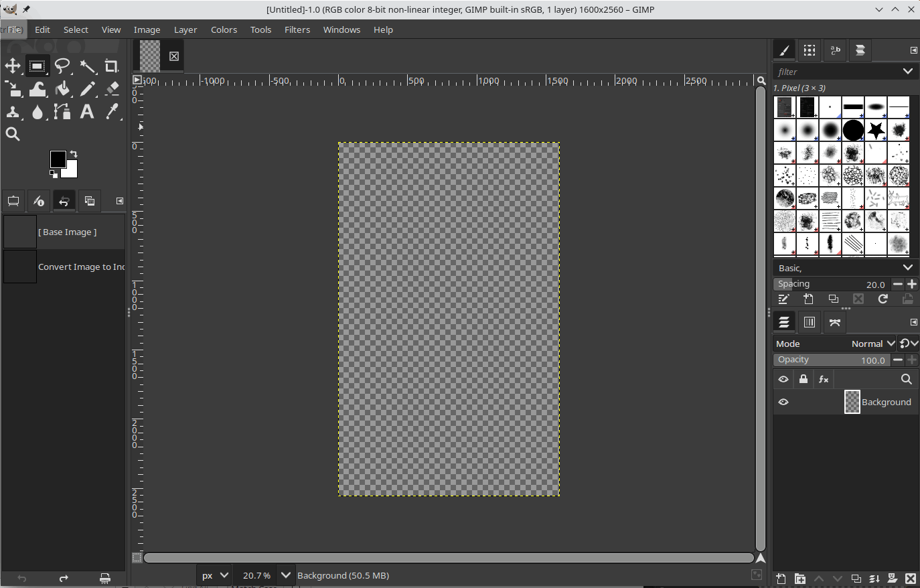
Task: Toggle the layer lock header icon
Action: click(x=803, y=379)
